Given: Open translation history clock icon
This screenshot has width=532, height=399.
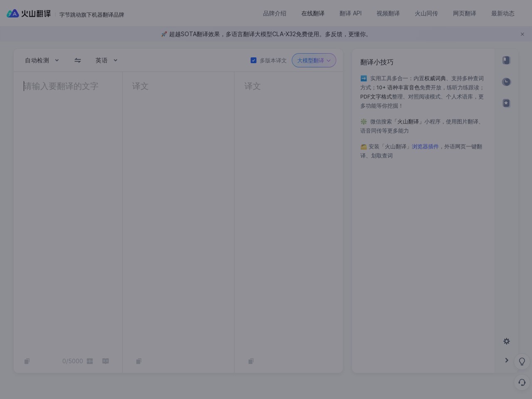Looking at the screenshot, I should click(506, 82).
